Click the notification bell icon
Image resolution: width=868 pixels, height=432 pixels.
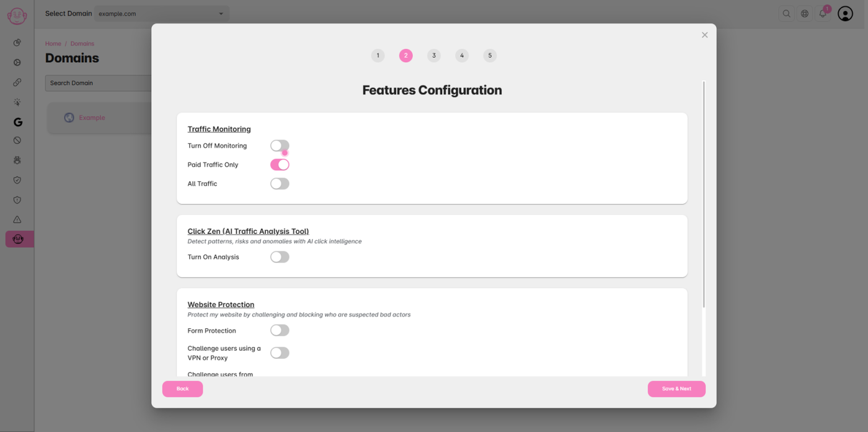[x=823, y=14]
